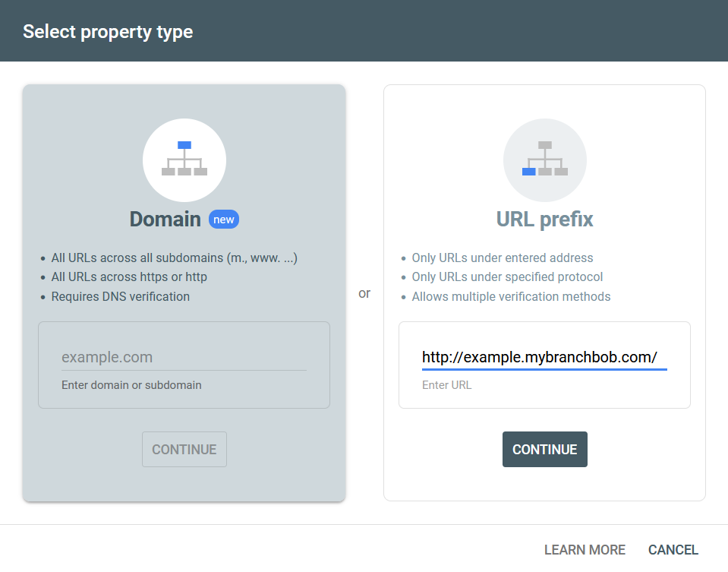Click "Only URLs under specified protocol" text
728x572 pixels.
(x=507, y=277)
